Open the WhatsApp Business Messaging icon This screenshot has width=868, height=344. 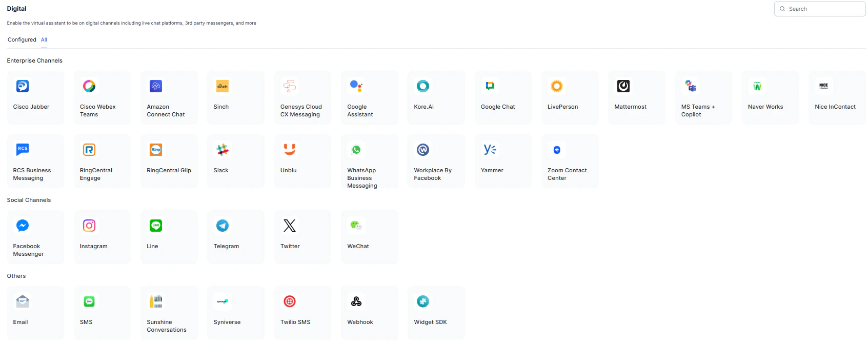coord(356,150)
